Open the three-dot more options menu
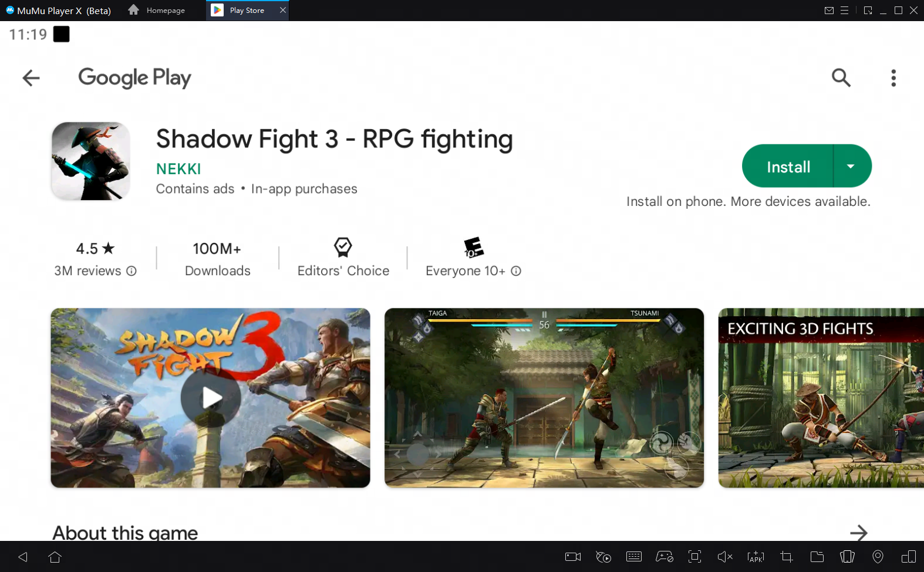The image size is (924, 572). 893,77
